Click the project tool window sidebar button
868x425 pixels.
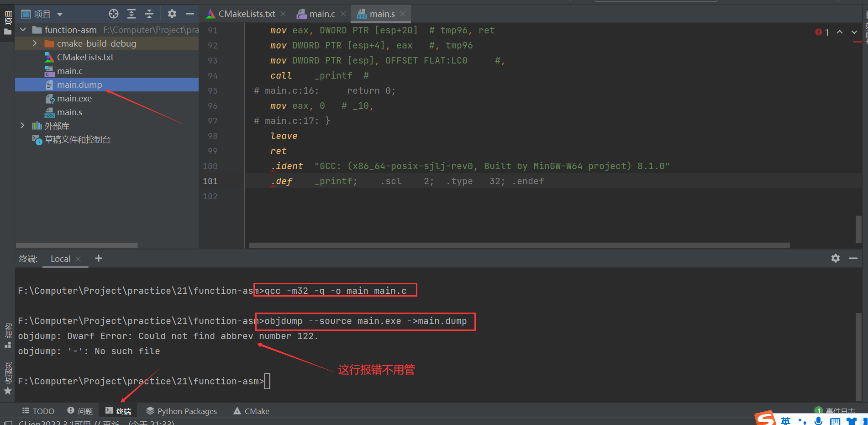click(x=8, y=22)
